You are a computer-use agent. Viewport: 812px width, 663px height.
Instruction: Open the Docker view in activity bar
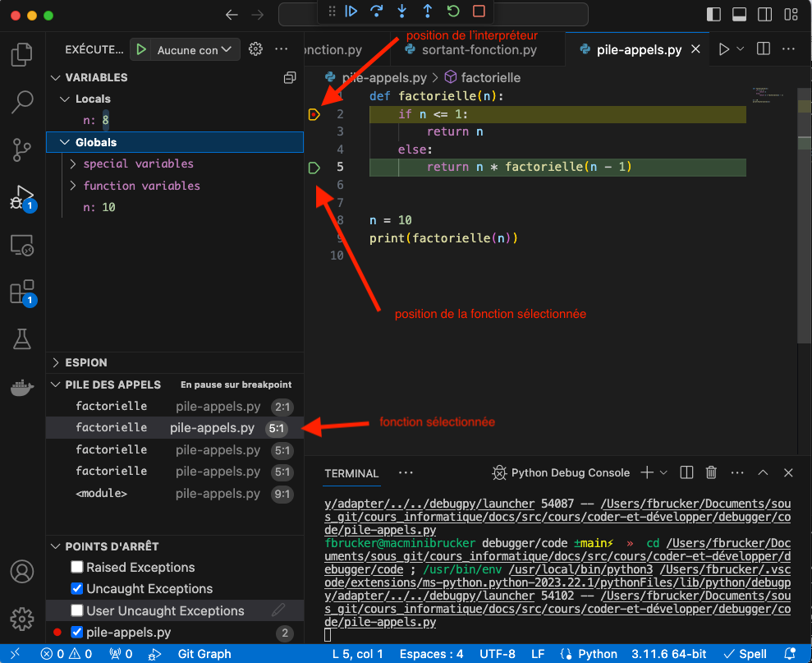21,388
